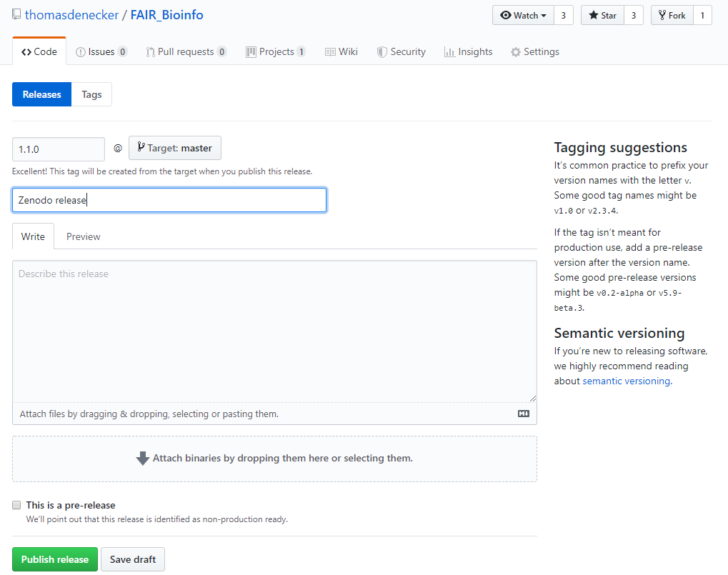Click the Attach binaries drop zone
The image size is (728, 575).
click(x=275, y=459)
